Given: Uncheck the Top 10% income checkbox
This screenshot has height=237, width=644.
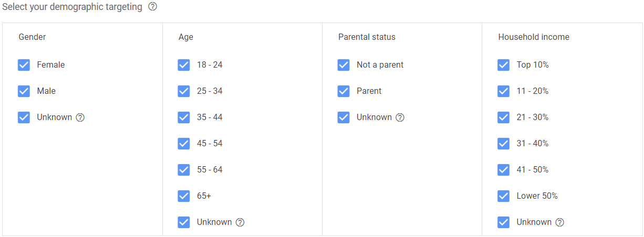Looking at the screenshot, I should coord(503,65).
